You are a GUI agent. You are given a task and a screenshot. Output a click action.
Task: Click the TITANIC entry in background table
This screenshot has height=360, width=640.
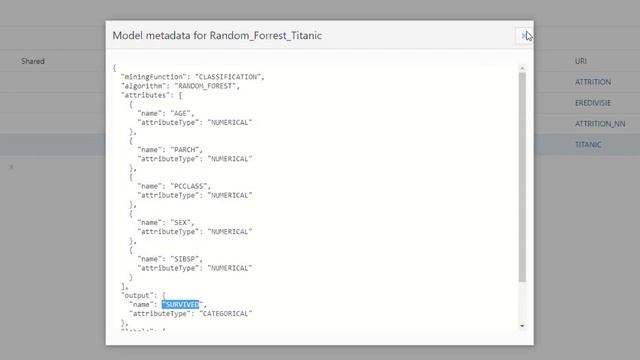coord(588,144)
